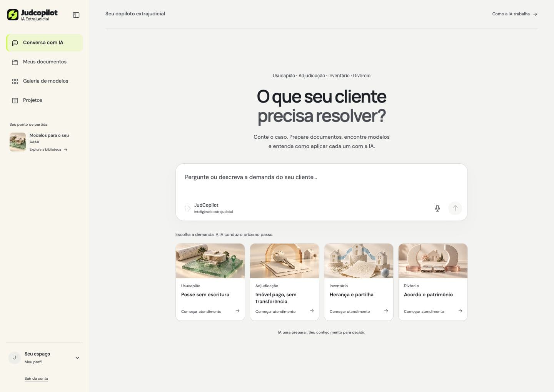
Task: Sign out with Sair da conta
Action: (36, 379)
